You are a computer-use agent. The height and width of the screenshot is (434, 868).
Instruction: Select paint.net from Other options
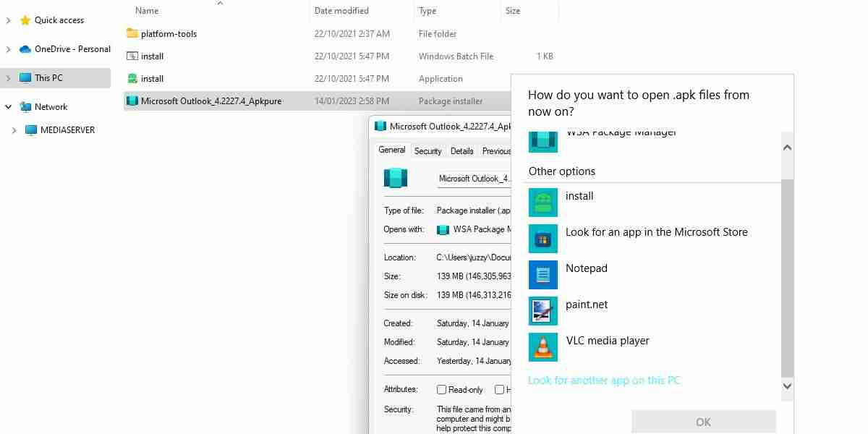587,304
